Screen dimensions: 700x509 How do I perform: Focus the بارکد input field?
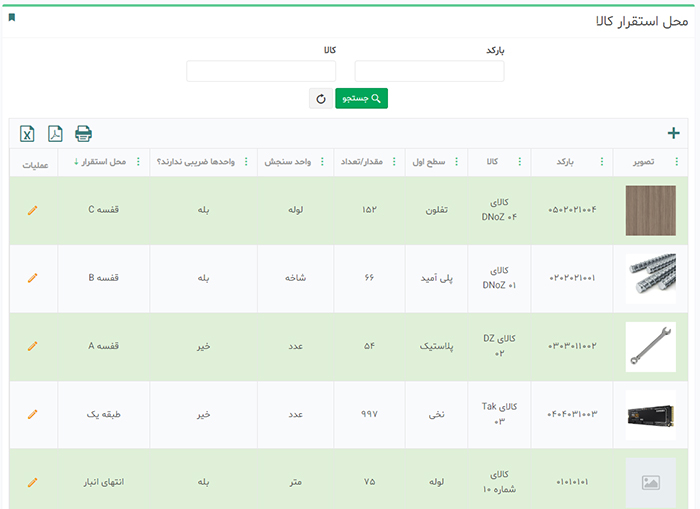(429, 71)
